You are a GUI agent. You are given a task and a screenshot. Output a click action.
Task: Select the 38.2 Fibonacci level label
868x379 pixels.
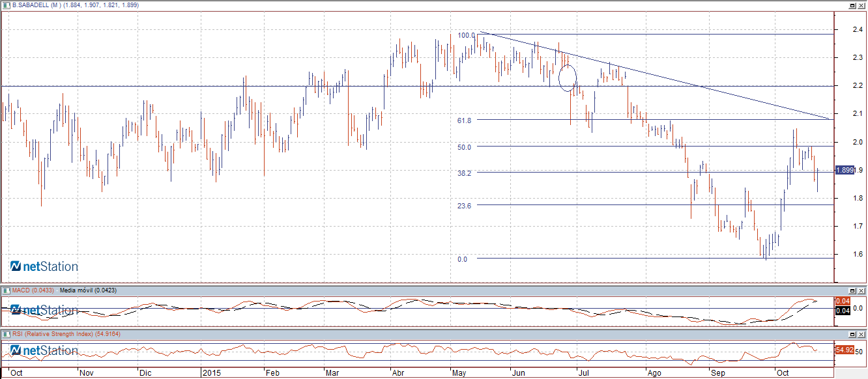(x=464, y=173)
